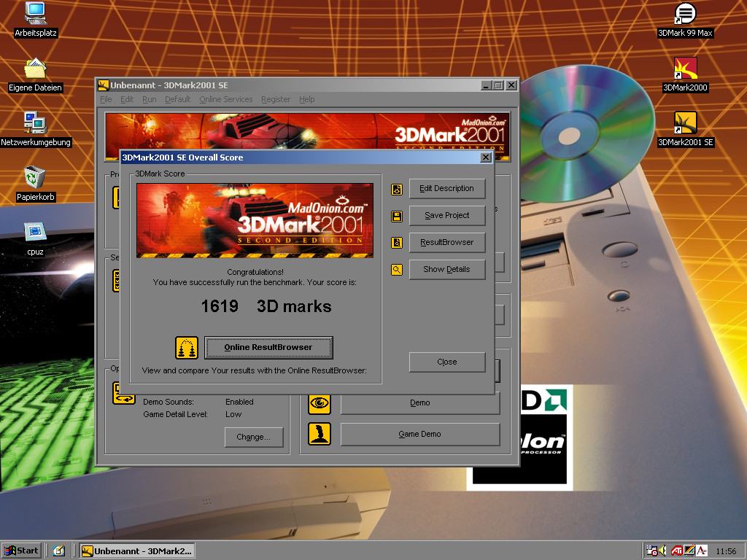Select the cpuz desktop icon
The image size is (747, 560).
click(x=35, y=238)
